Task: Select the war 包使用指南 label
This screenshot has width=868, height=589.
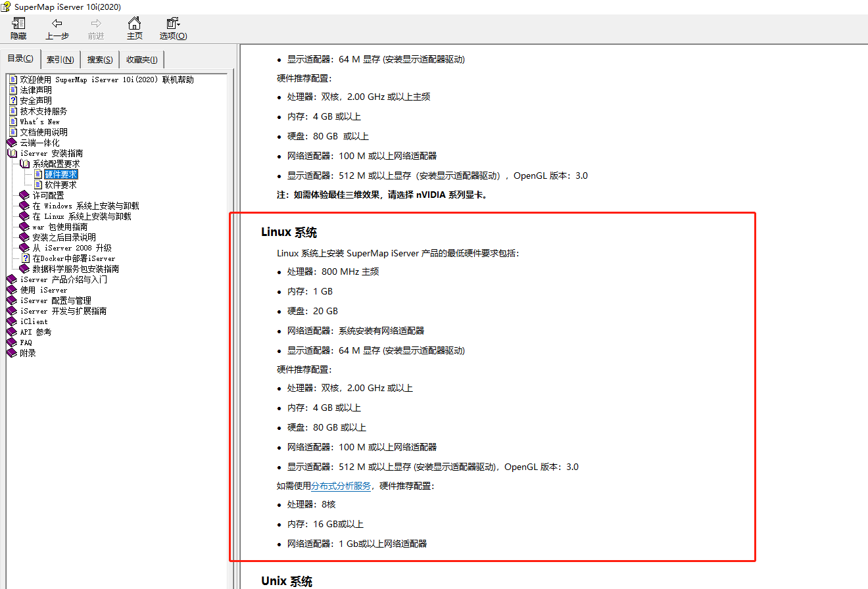Action: click(60, 227)
